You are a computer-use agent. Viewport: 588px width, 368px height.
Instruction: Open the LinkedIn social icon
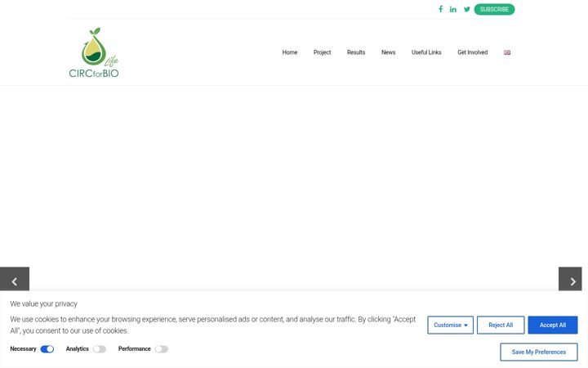pyautogui.click(x=453, y=9)
